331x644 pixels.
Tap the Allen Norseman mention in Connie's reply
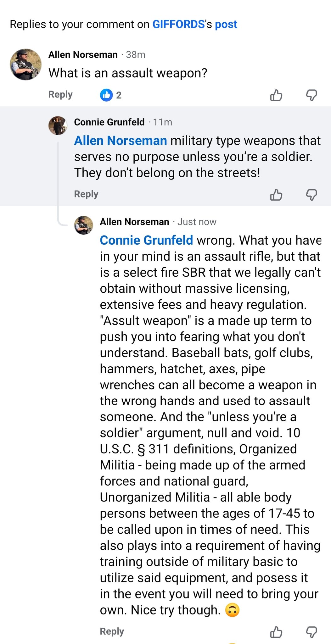click(121, 141)
